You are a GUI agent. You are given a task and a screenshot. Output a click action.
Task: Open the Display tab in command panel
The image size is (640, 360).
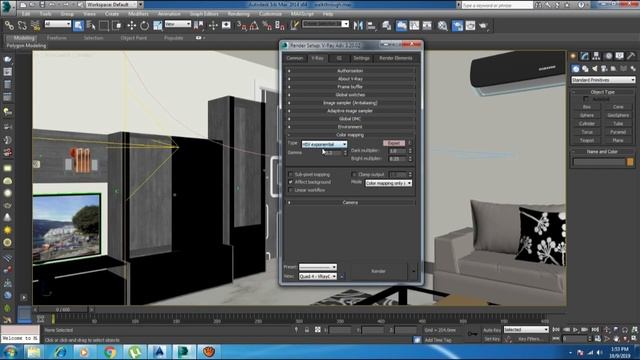[620, 56]
